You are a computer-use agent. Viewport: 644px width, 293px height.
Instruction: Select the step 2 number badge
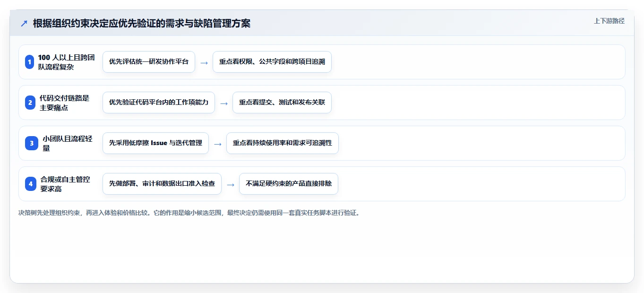pyautogui.click(x=30, y=103)
